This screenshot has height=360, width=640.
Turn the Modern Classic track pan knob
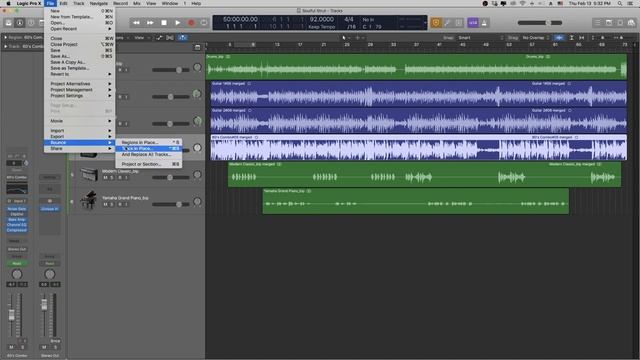tap(197, 174)
